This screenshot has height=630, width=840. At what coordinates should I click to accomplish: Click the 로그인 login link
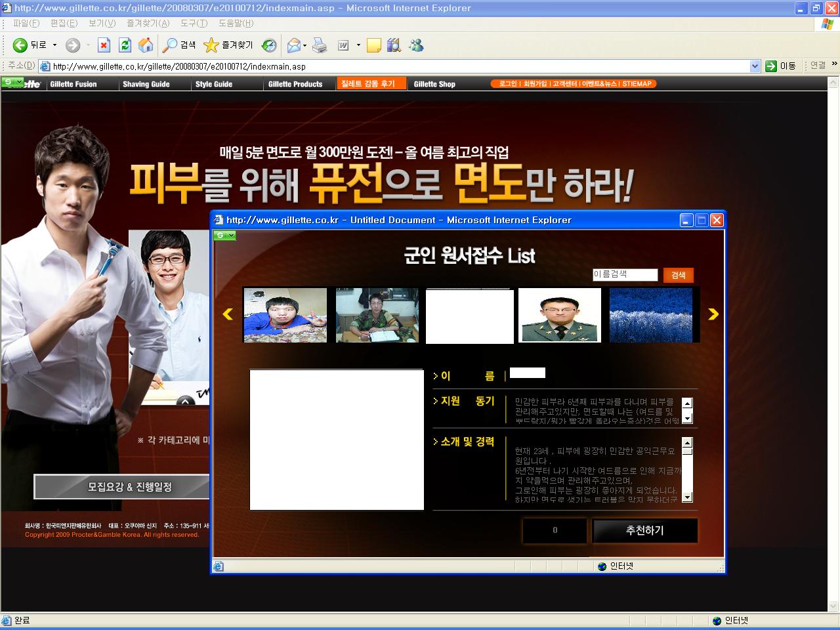click(x=508, y=84)
